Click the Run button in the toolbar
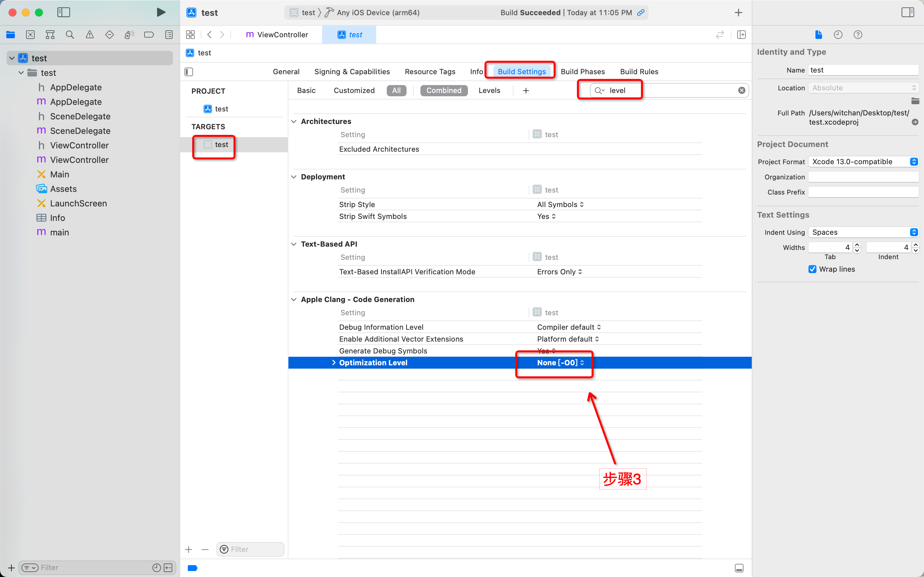The image size is (924, 577). click(161, 12)
